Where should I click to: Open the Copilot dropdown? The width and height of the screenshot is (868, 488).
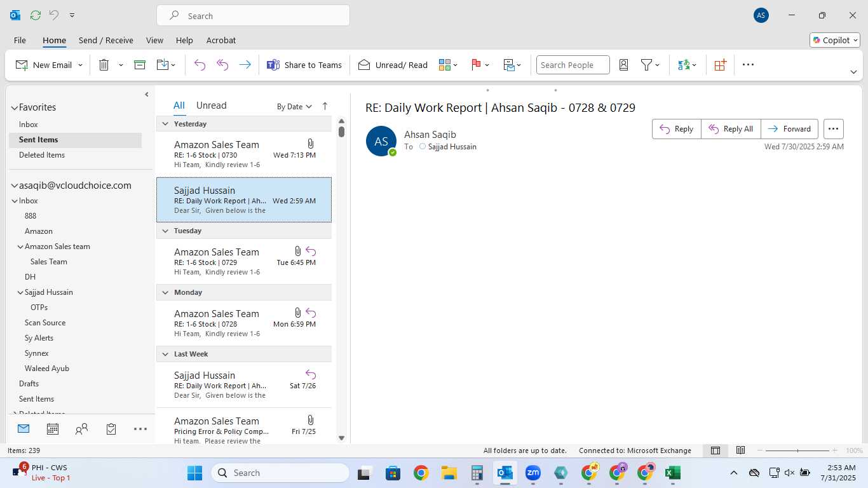[x=835, y=40]
